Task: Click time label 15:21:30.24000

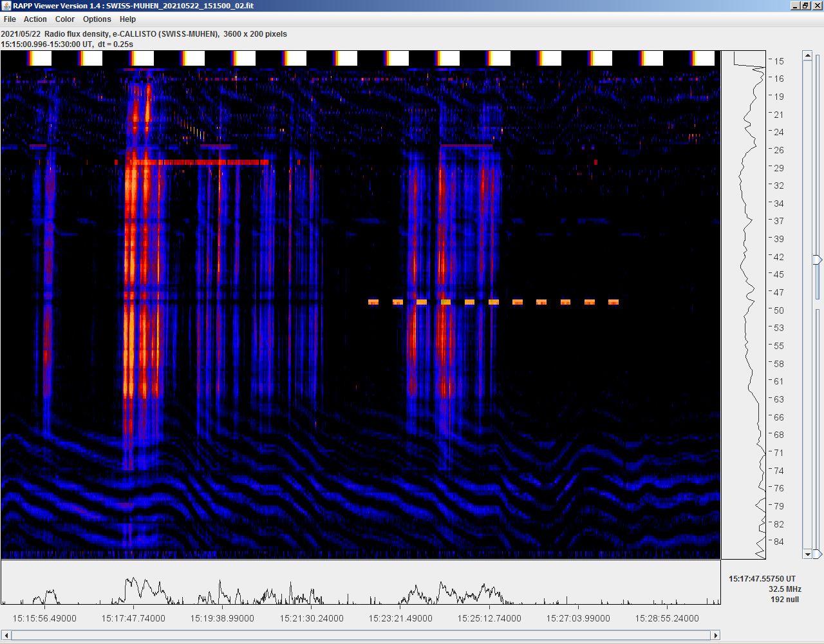Action: [x=312, y=618]
